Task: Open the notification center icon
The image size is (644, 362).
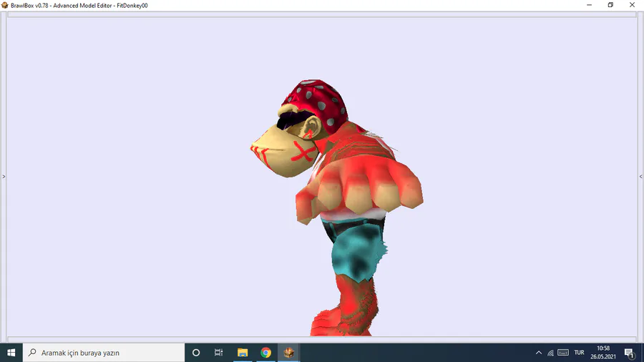Action: coord(629,353)
